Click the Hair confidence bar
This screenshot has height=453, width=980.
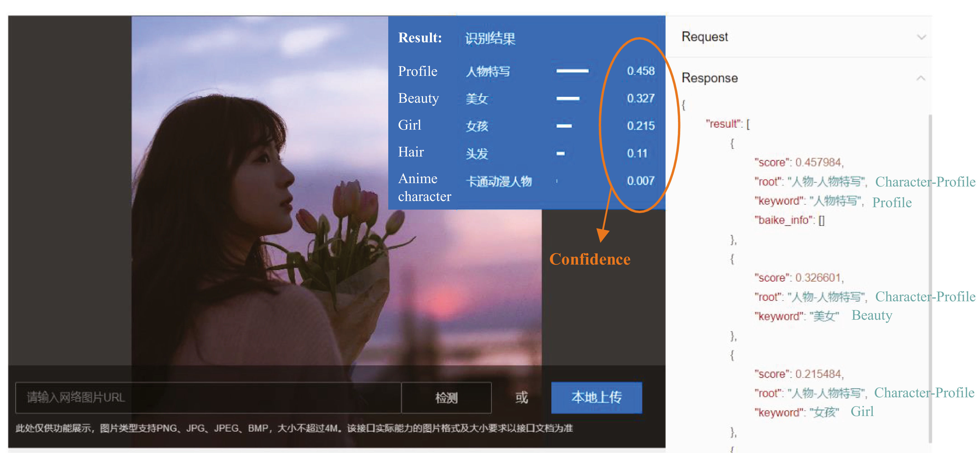(560, 154)
